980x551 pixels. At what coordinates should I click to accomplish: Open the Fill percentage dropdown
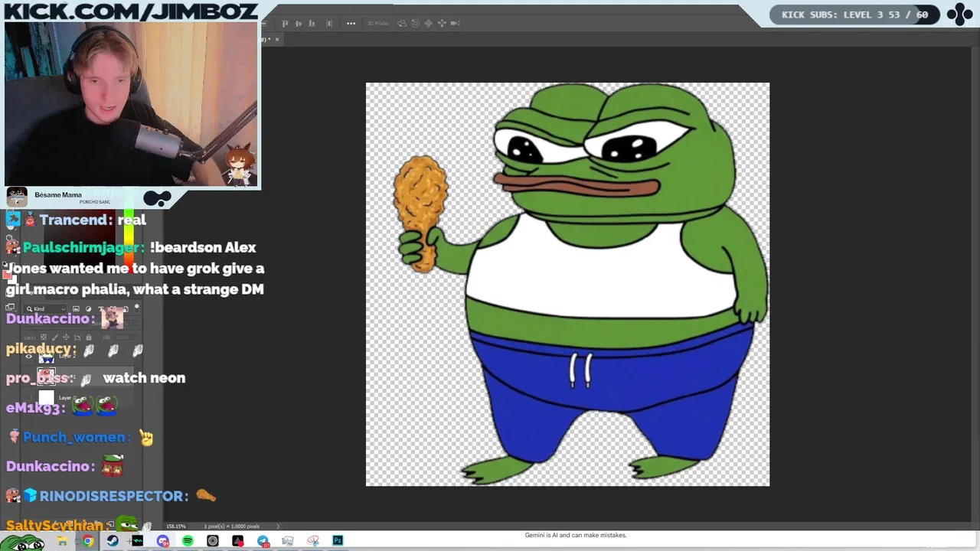pyautogui.click(x=136, y=337)
